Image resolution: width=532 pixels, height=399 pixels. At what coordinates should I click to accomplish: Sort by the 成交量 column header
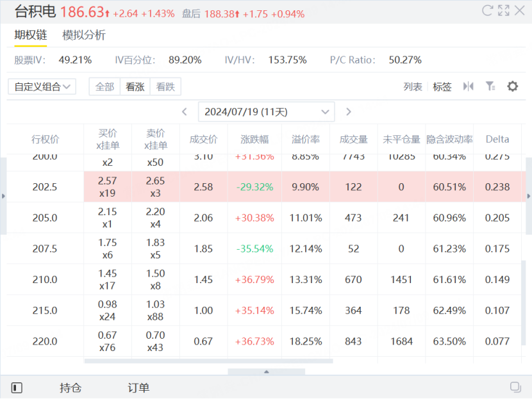pos(354,140)
